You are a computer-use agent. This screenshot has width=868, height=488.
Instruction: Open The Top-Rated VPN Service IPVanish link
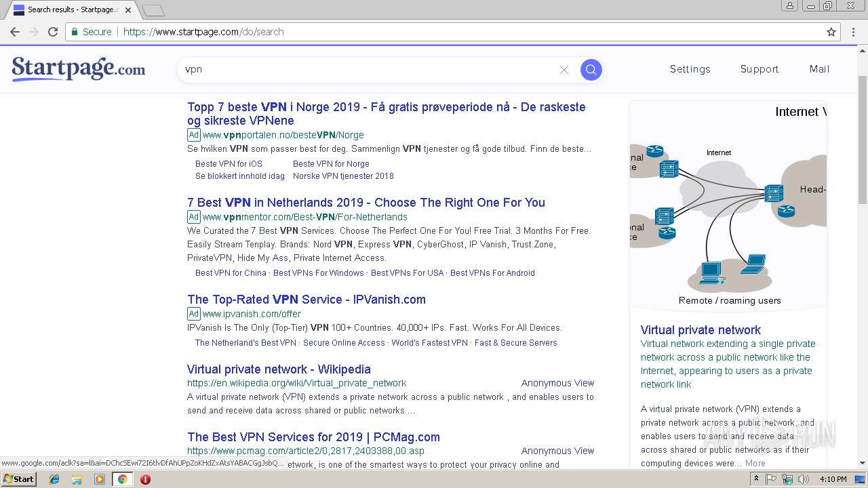[x=307, y=300]
